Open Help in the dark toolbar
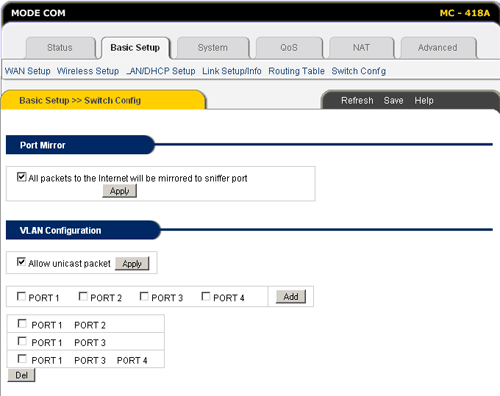 pyautogui.click(x=424, y=100)
